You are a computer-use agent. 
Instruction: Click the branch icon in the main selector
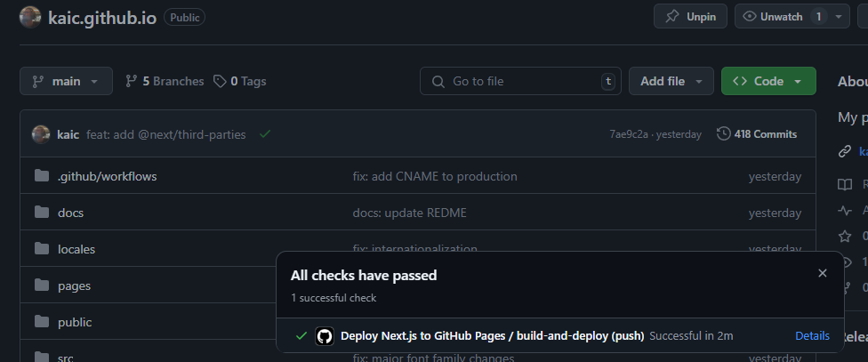tap(37, 81)
